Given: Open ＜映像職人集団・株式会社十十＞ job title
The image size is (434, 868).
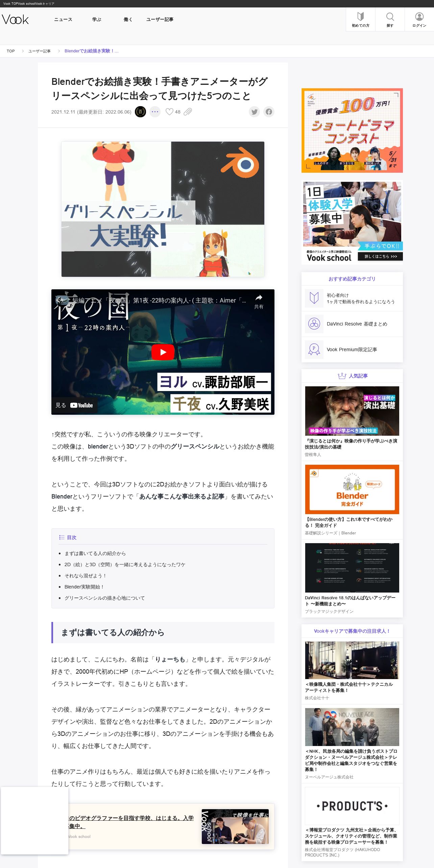Looking at the screenshot, I should coord(349,687).
